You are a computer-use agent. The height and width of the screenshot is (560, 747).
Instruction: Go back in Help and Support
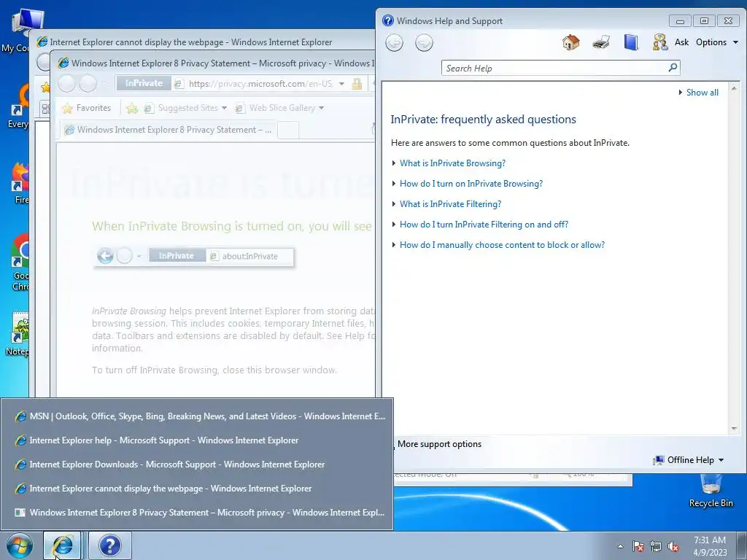point(394,43)
